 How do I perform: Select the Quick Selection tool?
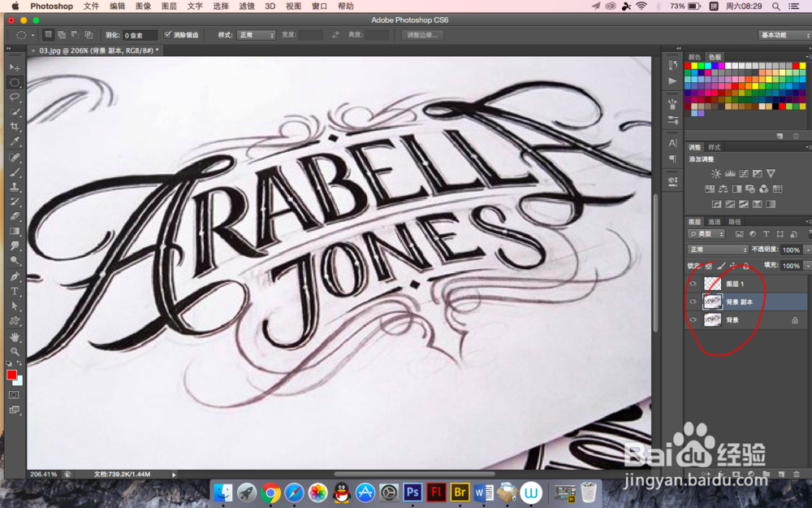[x=15, y=111]
